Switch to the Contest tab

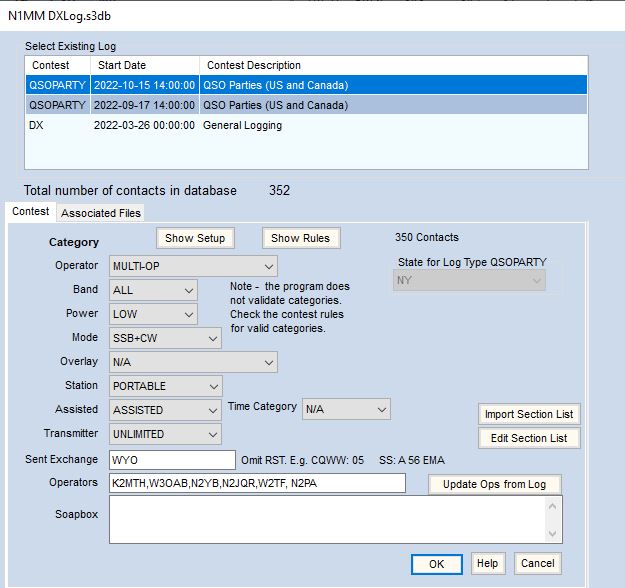(31, 211)
